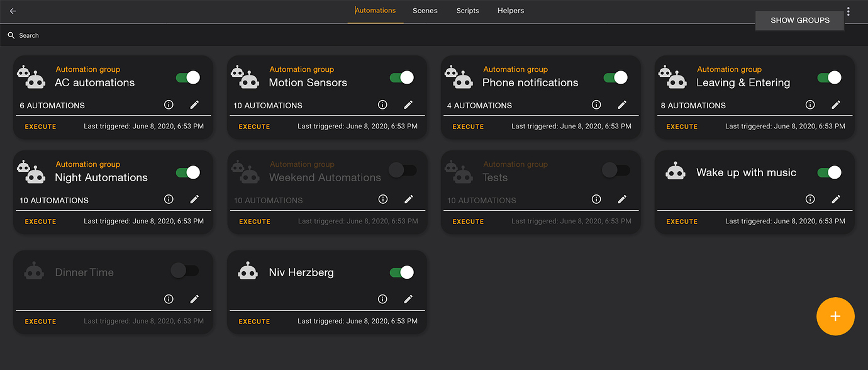Edit Niv Herzberg with pencil icon
This screenshot has width=868, height=370.
[408, 300]
